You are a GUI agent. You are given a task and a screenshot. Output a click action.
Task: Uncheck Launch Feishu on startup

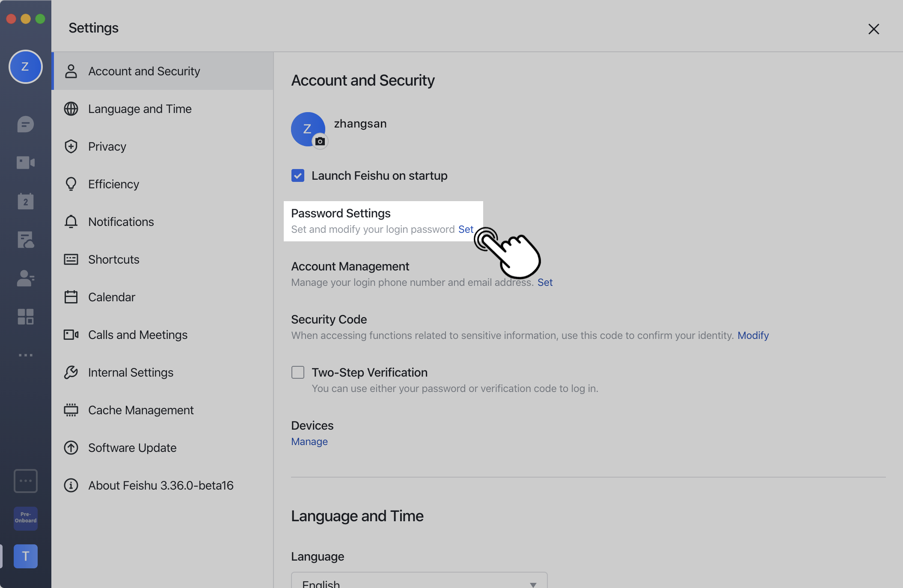tap(298, 175)
